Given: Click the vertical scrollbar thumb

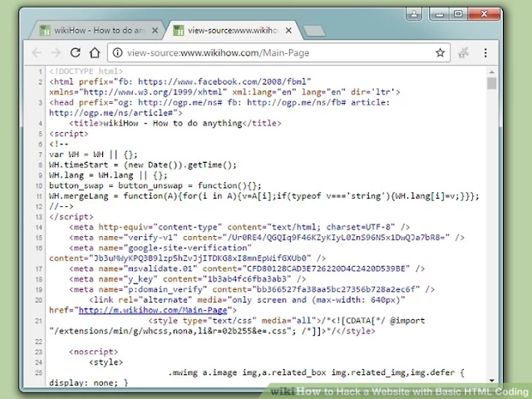Looking at the screenshot, I should [x=491, y=83].
